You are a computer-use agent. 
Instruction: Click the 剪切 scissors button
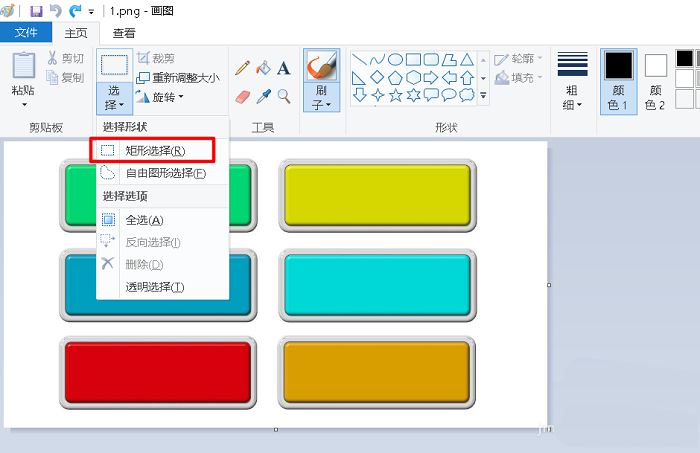pyautogui.click(x=66, y=58)
